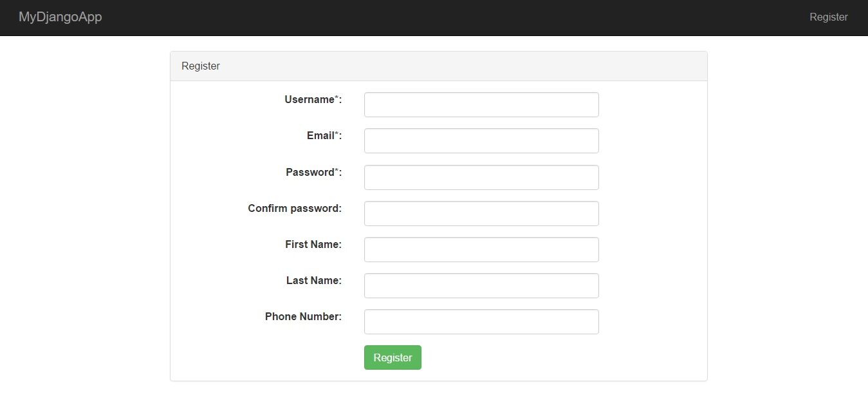Click the Username input field
Screen dimensions: 868x400
pos(481,104)
